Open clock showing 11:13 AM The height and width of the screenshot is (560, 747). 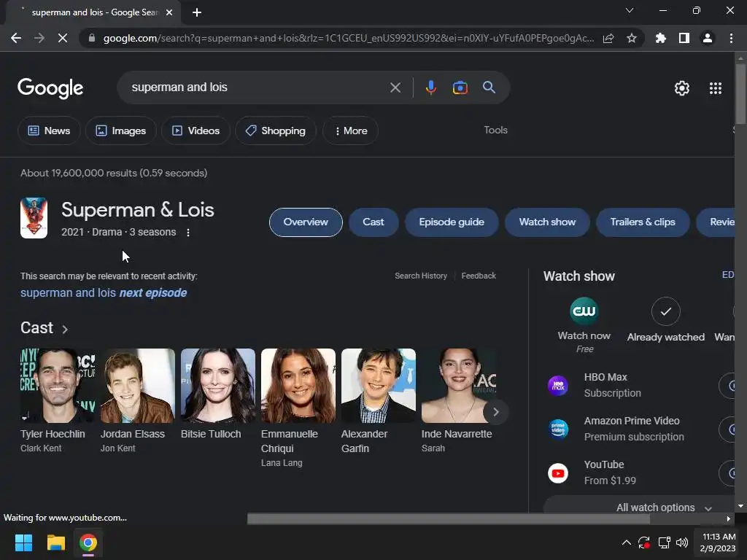coord(718,542)
